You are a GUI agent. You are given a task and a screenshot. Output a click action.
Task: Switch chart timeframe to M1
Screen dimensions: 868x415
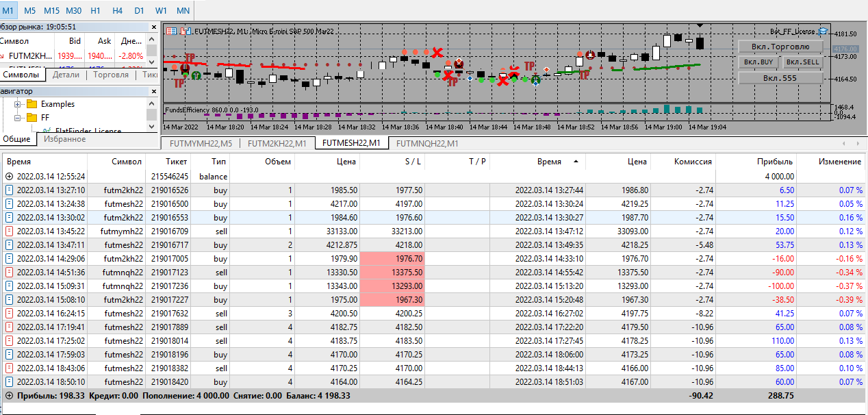[x=9, y=10]
